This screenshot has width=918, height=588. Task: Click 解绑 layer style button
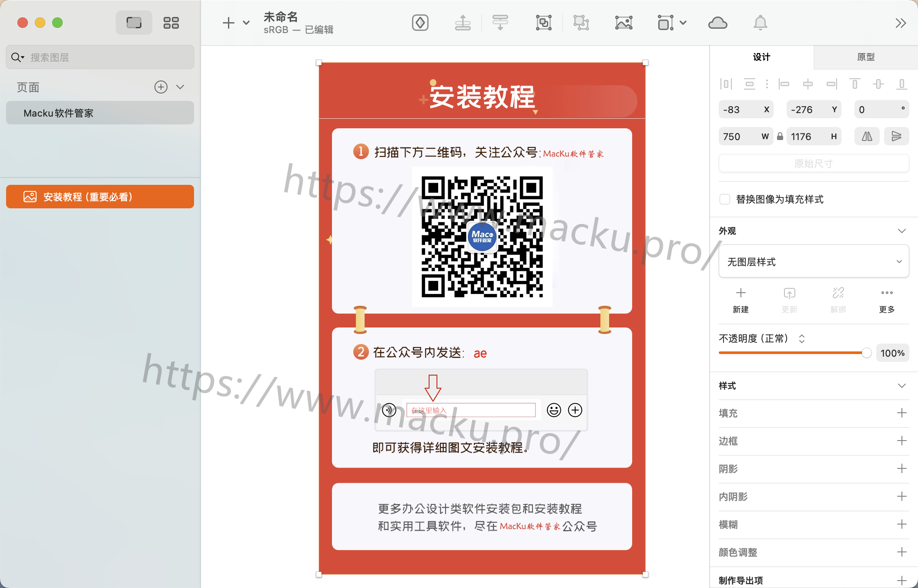[x=838, y=300]
